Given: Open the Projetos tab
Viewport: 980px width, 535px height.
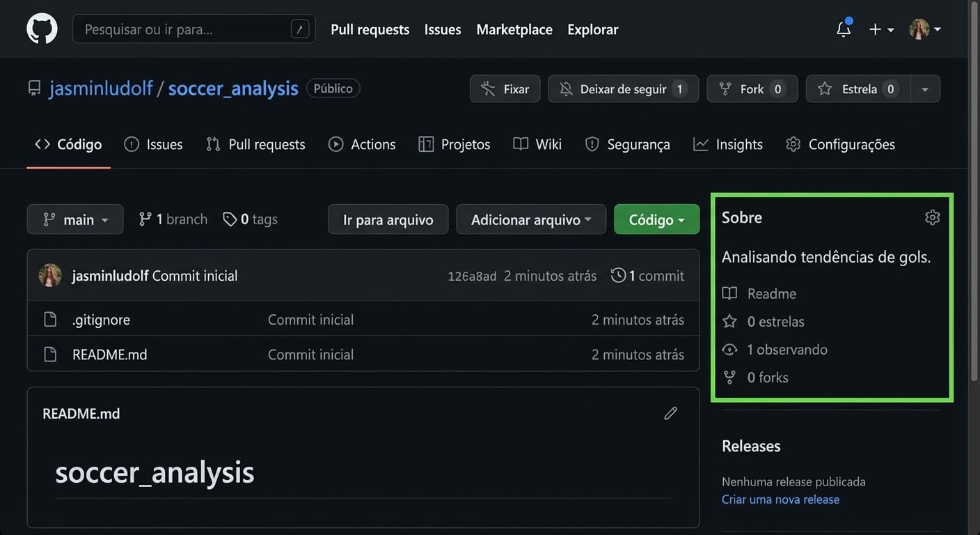Looking at the screenshot, I should coord(454,144).
